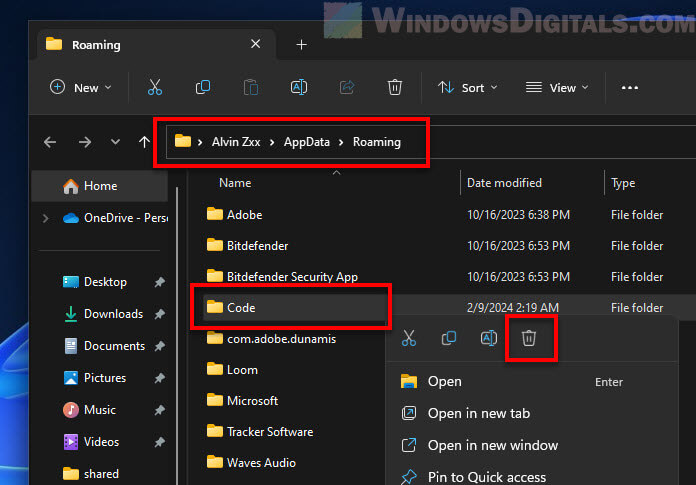This screenshot has width=696, height=485.
Task: Click the pin icon next to Pictures
Action: point(159,378)
